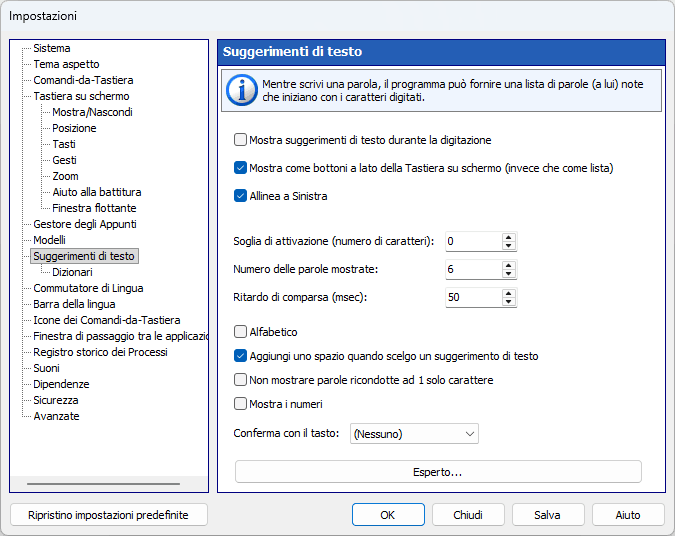The width and height of the screenshot is (675, 536).
Task: Decrease Numero delle parole mostrate value
Action: 508,273
